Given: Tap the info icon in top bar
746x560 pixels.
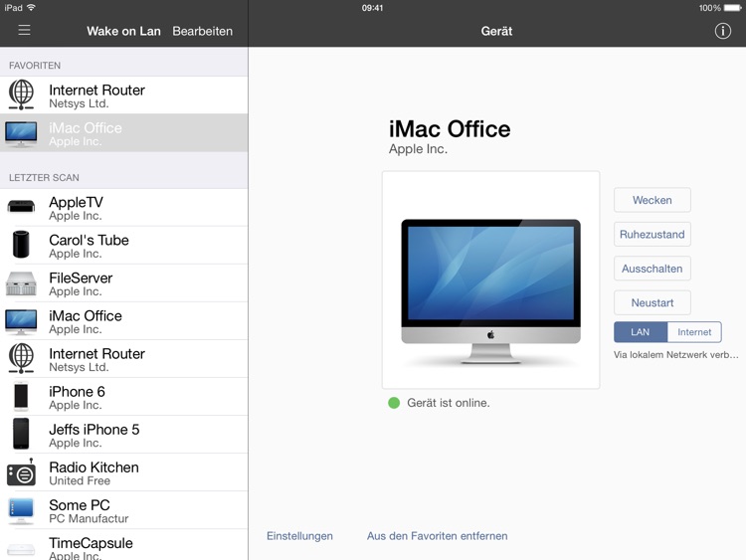Looking at the screenshot, I should 723,31.
